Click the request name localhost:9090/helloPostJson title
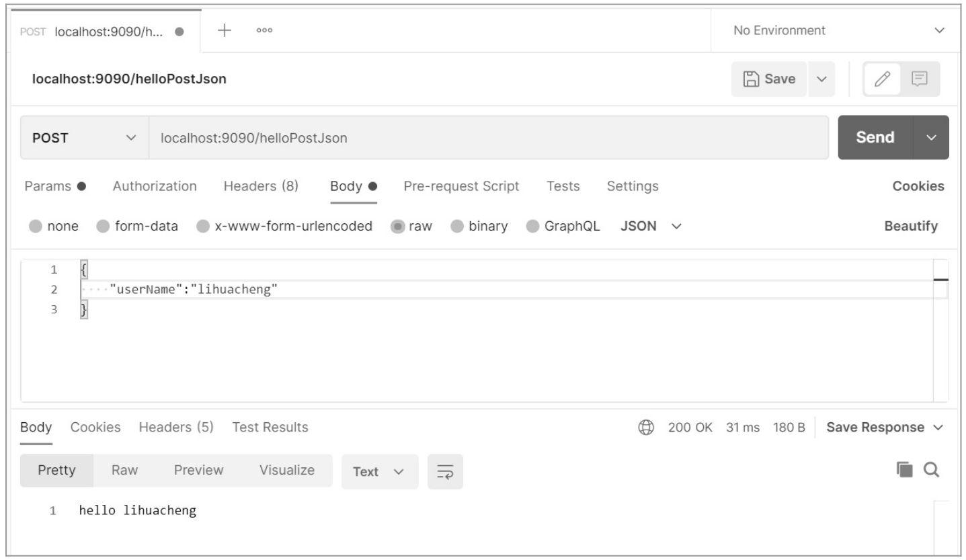The width and height of the screenshot is (966, 560). click(130, 79)
